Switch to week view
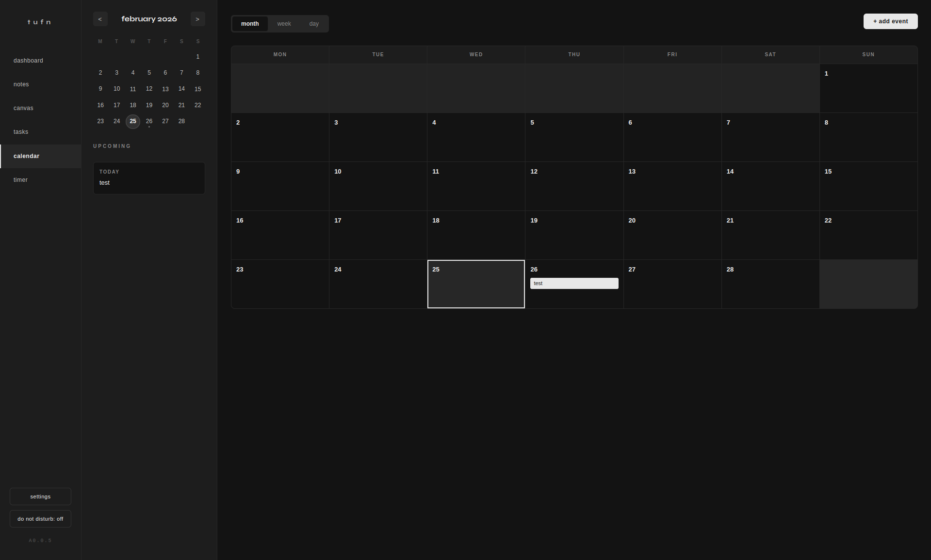931x560 pixels. click(x=284, y=23)
